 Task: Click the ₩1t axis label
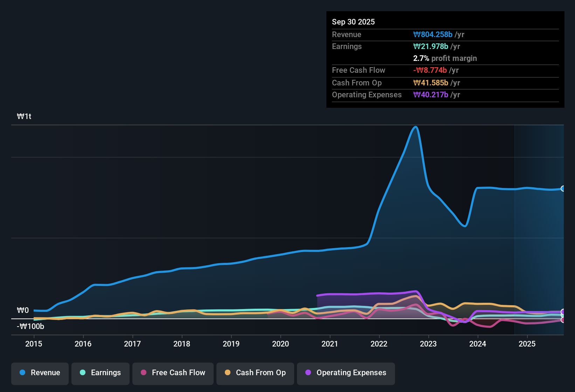coord(24,116)
